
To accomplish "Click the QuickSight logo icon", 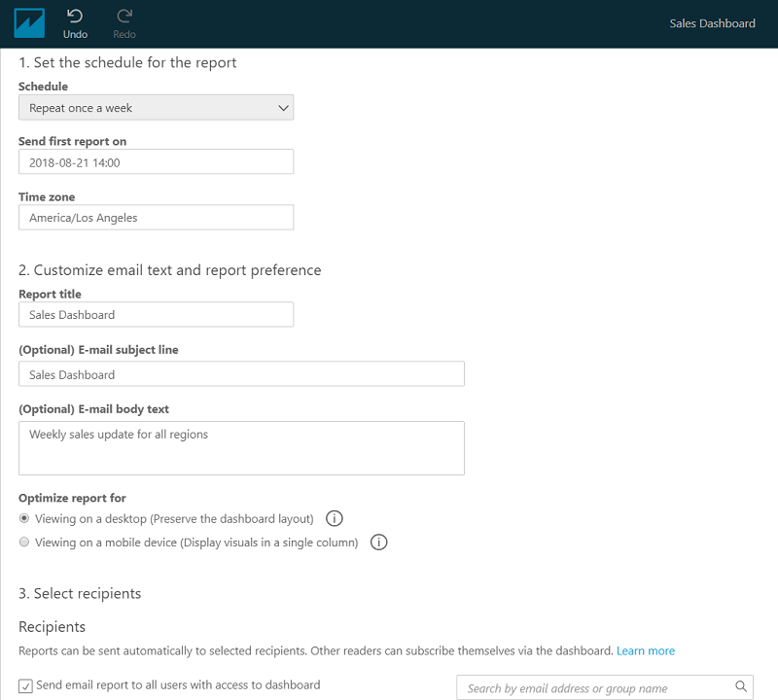I will [x=29, y=23].
